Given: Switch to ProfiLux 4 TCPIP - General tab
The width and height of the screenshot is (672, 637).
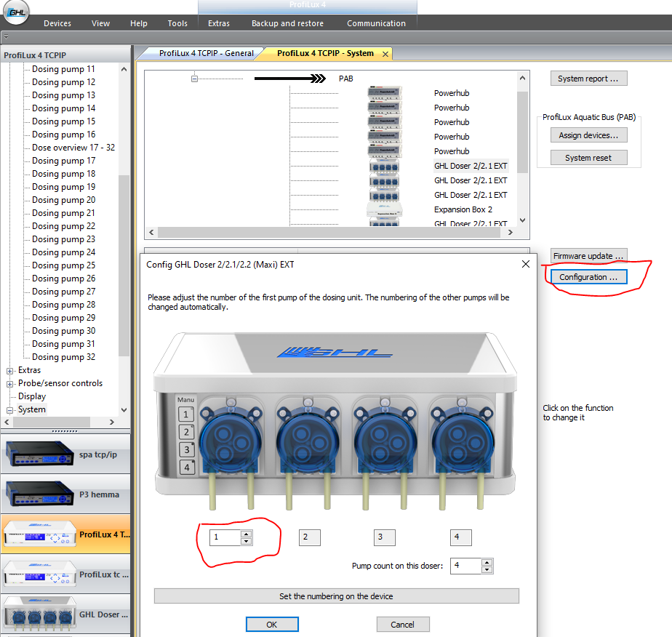Looking at the screenshot, I should coord(206,53).
